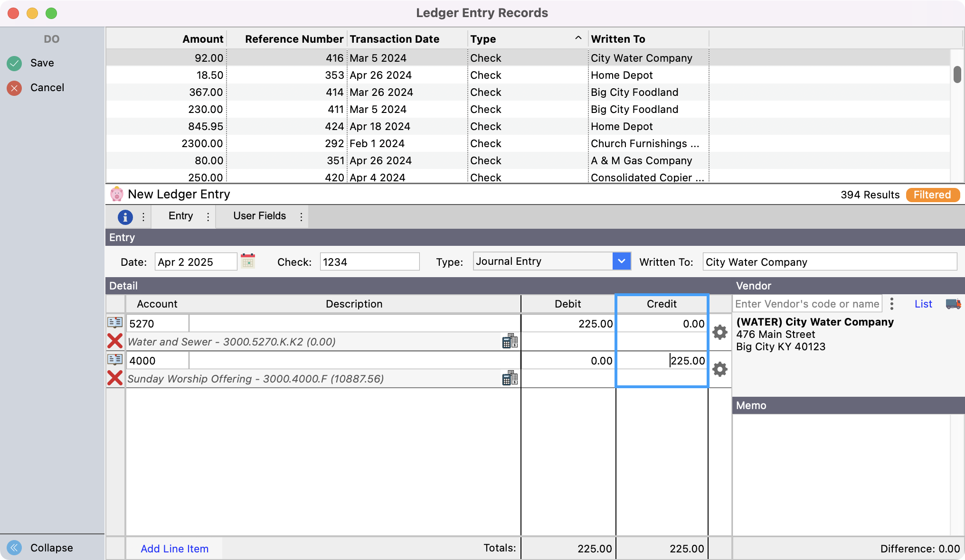Select the Entry tab
This screenshot has width=965, height=560.
(180, 216)
